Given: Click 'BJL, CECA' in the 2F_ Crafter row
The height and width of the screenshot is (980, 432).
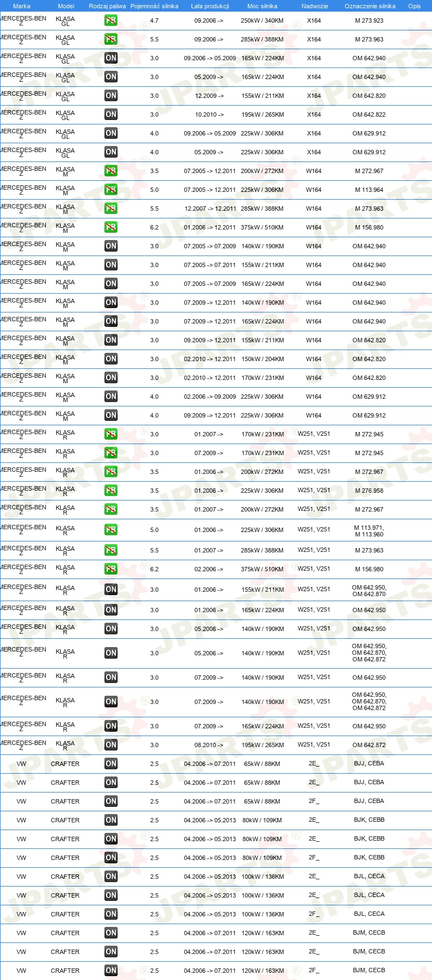Looking at the screenshot, I should tap(369, 914).
